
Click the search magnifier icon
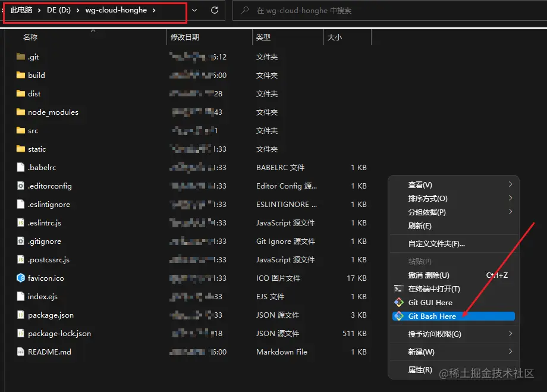[245, 10]
